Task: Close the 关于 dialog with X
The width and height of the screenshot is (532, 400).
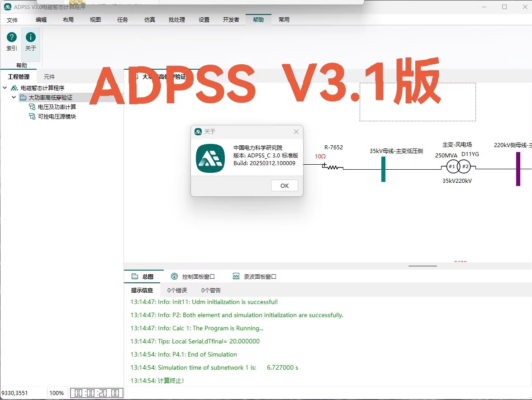Action: click(296, 132)
